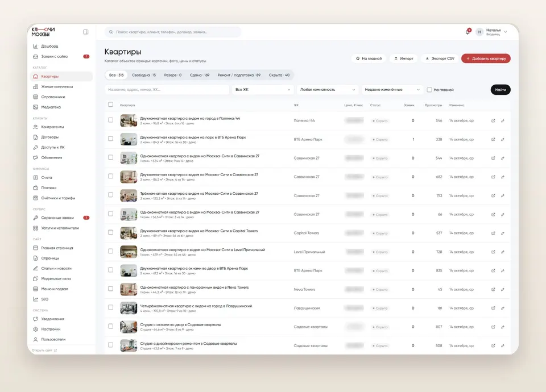This screenshot has width=546, height=392.
Task: Open the Все ЖК dropdown
Action: (263, 90)
